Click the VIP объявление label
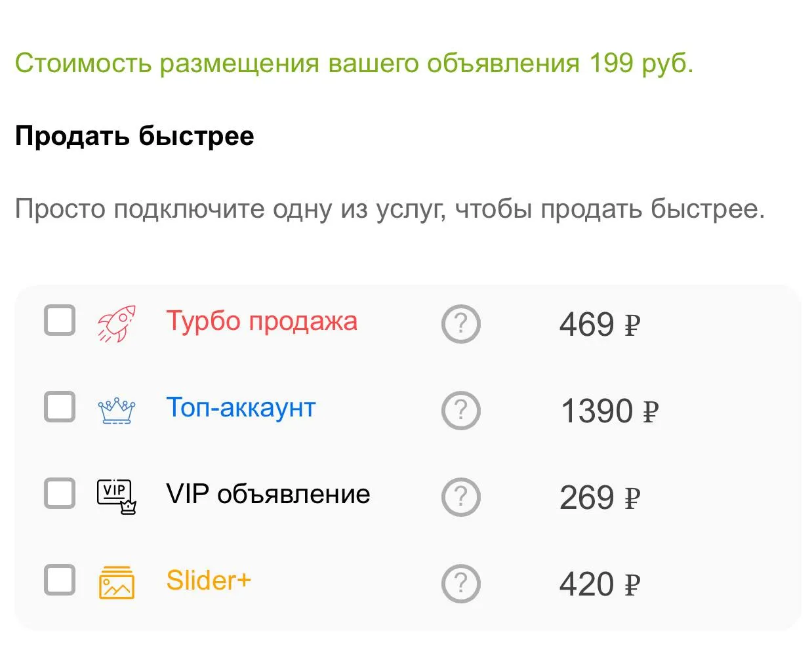Image resolution: width=812 pixels, height=669 pixels. pyautogui.click(x=268, y=494)
